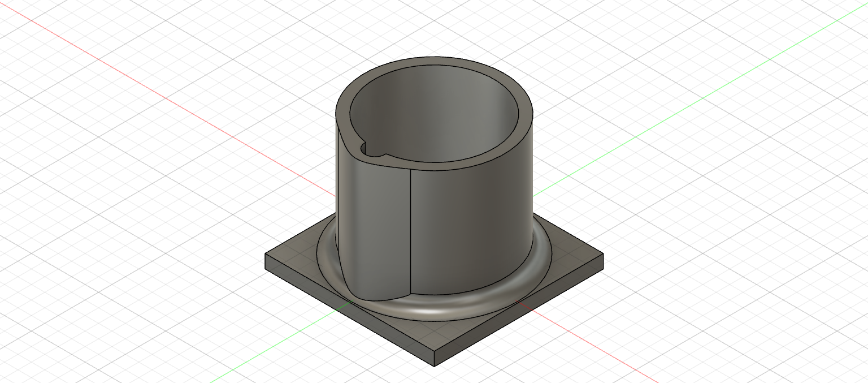Click the rightmost corner of the base plate
868x383 pixels.
pyautogui.click(x=602, y=255)
